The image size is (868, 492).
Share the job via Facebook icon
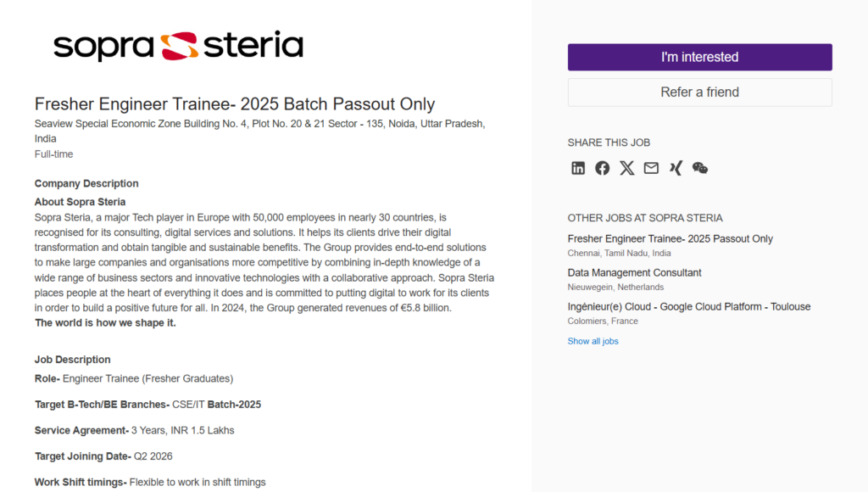click(x=602, y=168)
